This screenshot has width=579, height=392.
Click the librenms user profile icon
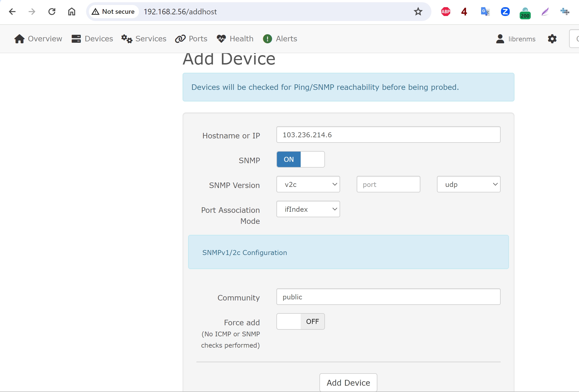(500, 39)
